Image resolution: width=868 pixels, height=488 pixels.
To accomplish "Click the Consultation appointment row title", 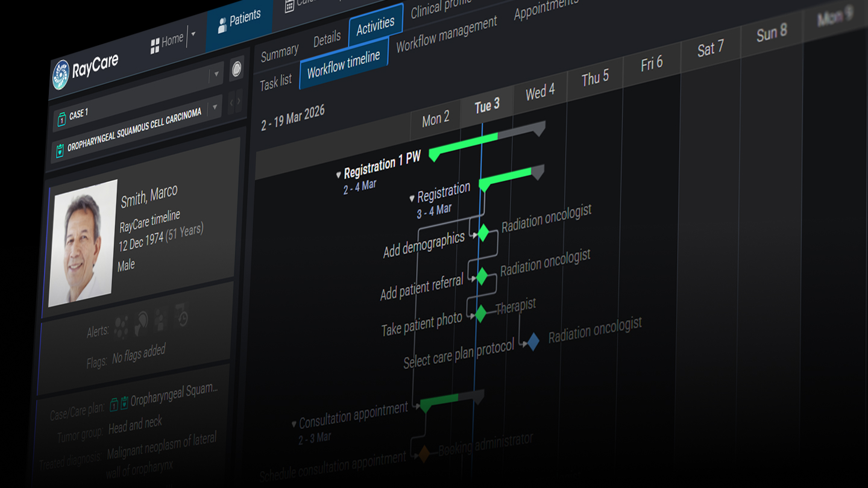I will [x=354, y=415].
